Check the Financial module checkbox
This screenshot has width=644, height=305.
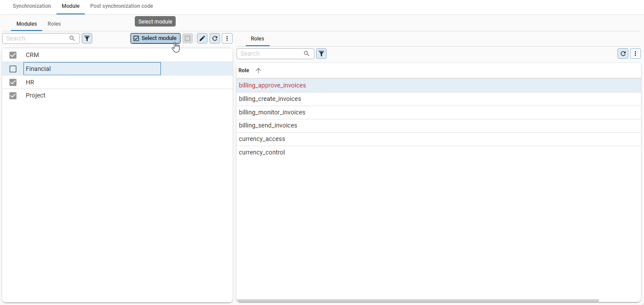13,69
